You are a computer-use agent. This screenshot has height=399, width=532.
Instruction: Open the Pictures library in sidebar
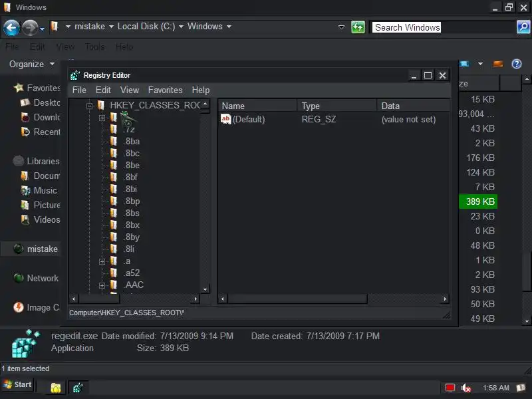[40, 205]
